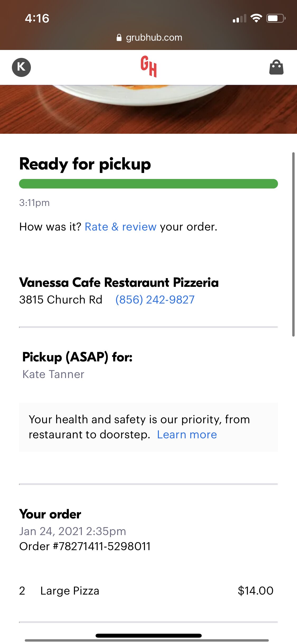This screenshot has height=644, width=297.
Task: Tap the lock icon beside grubhub.com
Action: (119, 38)
